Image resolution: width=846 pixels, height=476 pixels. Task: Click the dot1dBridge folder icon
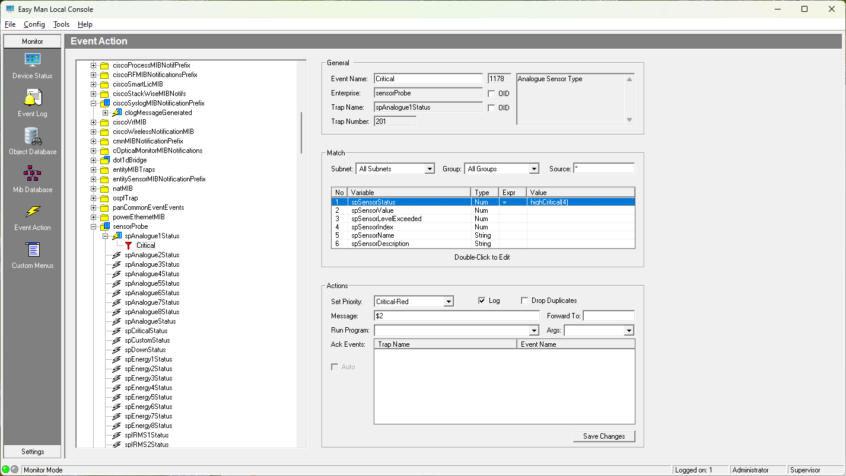point(105,160)
